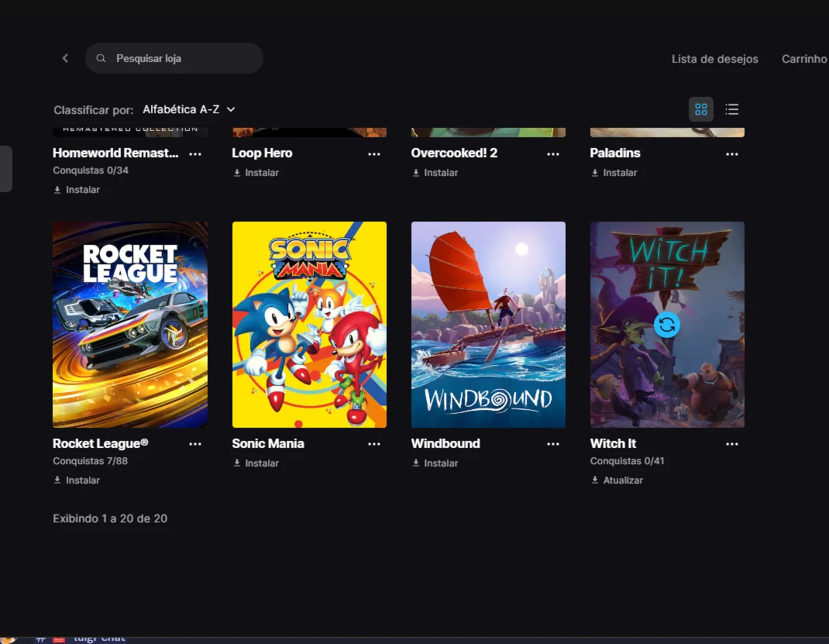Open Lista de desejos wishlist

point(715,59)
